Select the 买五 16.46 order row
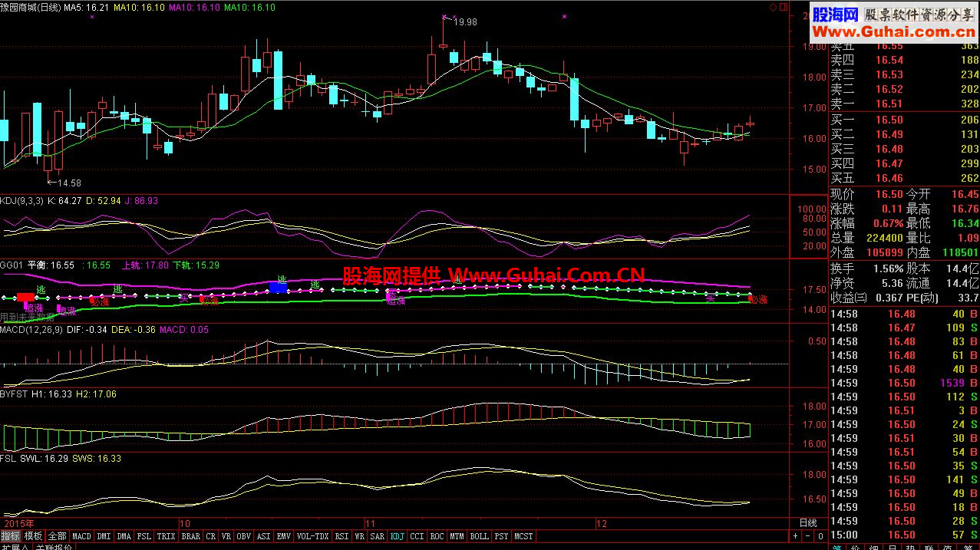980x550 pixels. pyautogui.click(x=905, y=178)
